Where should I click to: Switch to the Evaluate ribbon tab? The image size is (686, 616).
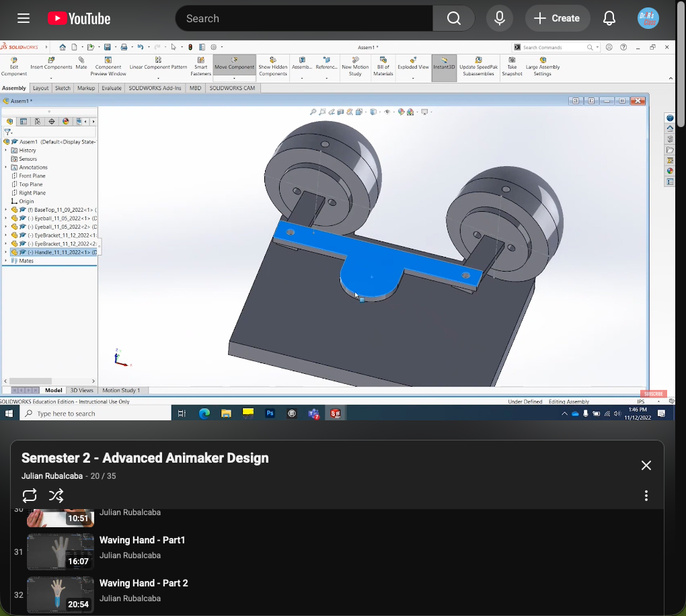[112, 88]
